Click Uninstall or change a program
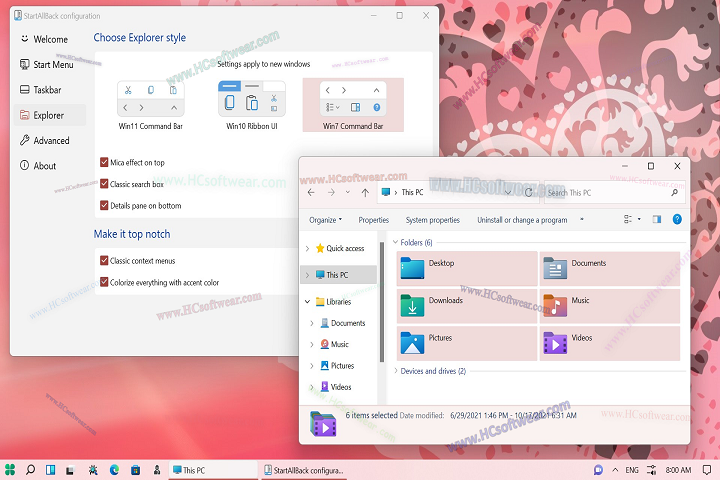The image size is (720, 480). [522, 220]
